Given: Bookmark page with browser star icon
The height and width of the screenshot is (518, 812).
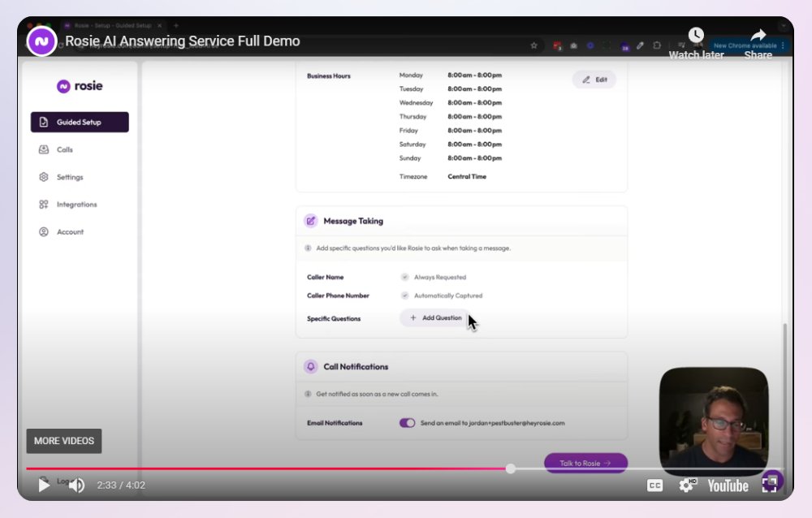Looking at the screenshot, I should 534,45.
